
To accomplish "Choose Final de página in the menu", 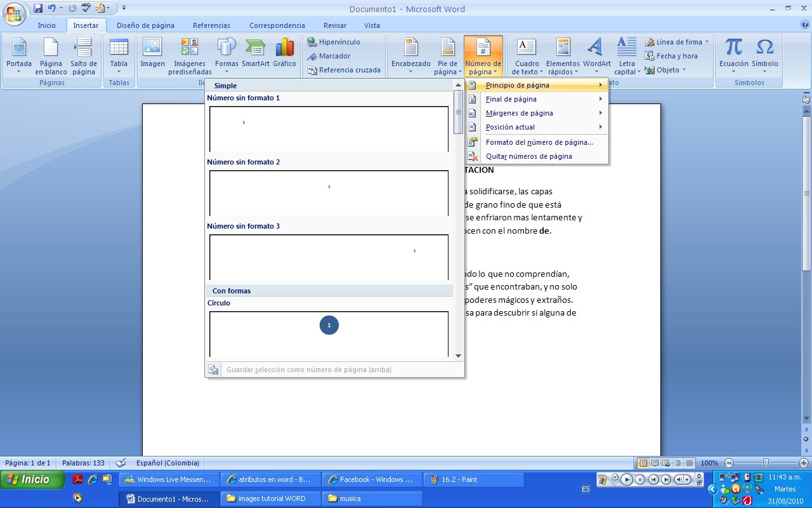I will click(x=537, y=99).
